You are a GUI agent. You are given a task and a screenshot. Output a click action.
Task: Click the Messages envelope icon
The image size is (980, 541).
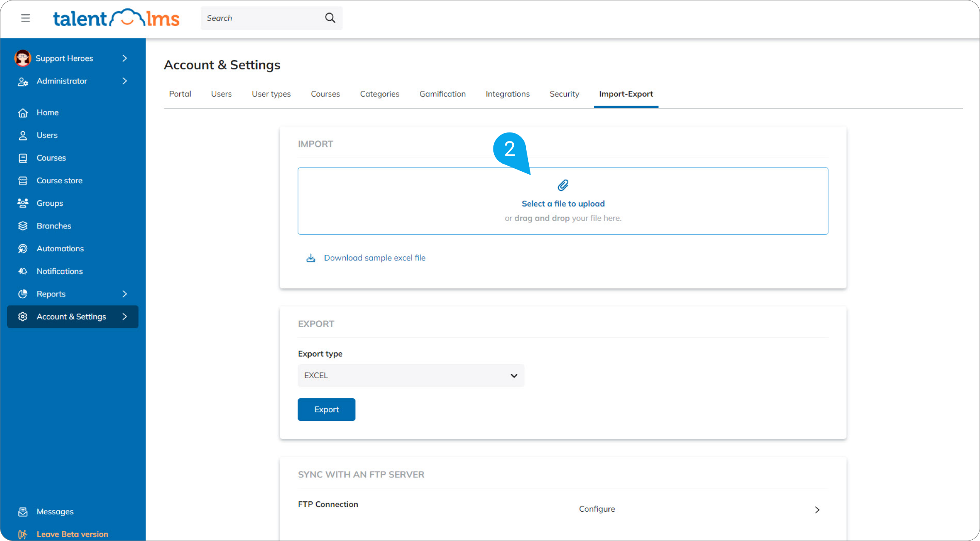23,512
